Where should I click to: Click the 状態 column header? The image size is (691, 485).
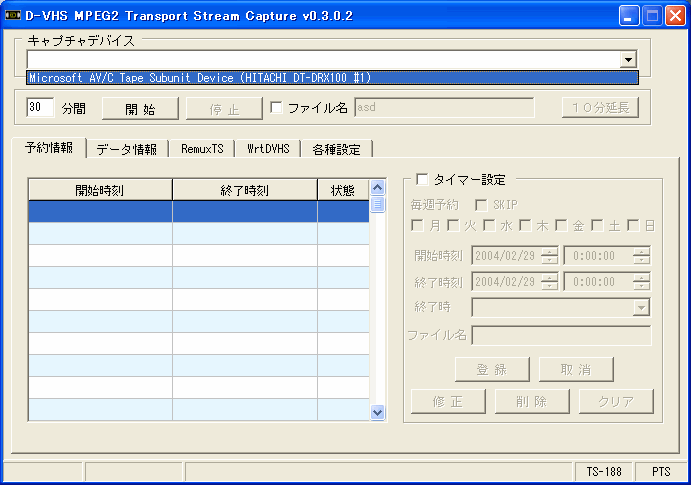[x=342, y=190]
